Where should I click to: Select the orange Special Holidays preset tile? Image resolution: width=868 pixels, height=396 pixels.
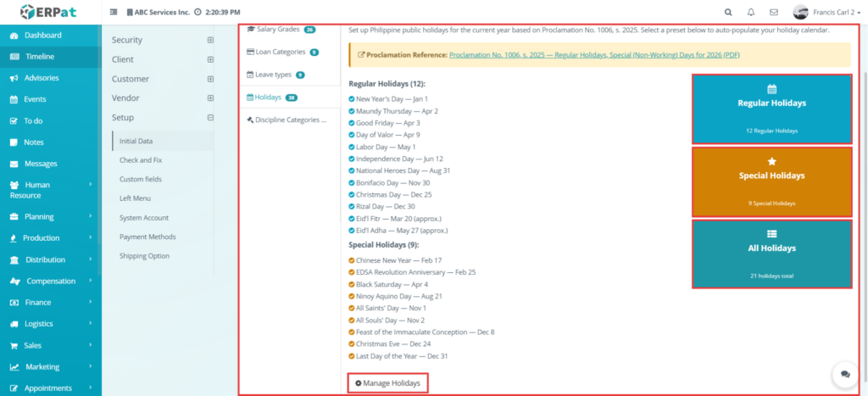pos(771,181)
